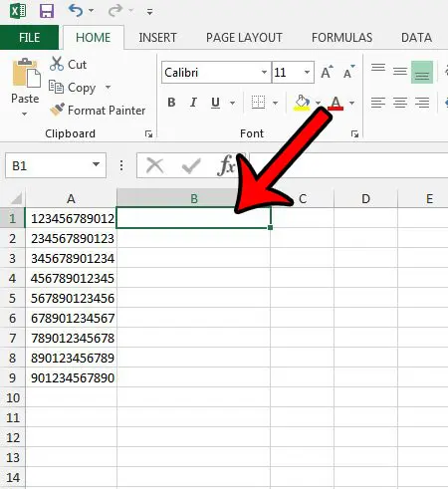The image size is (448, 489).
Task: Toggle the Bottom Align button
Action: (x=422, y=72)
